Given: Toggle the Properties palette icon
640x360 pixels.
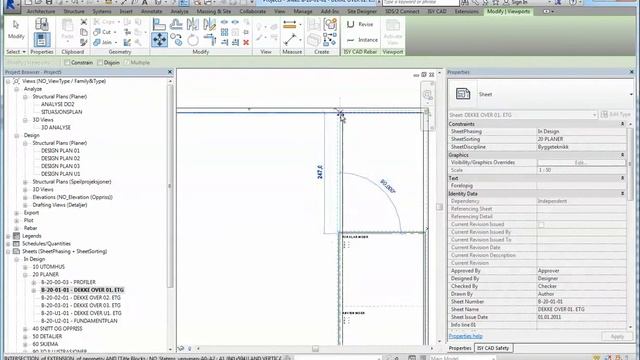Looking at the screenshot, I should pos(42,40).
